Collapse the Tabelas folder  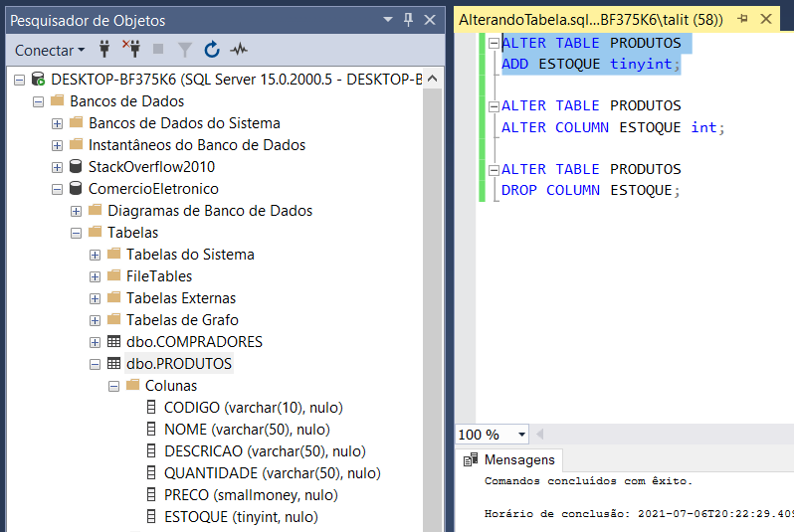tap(76, 234)
